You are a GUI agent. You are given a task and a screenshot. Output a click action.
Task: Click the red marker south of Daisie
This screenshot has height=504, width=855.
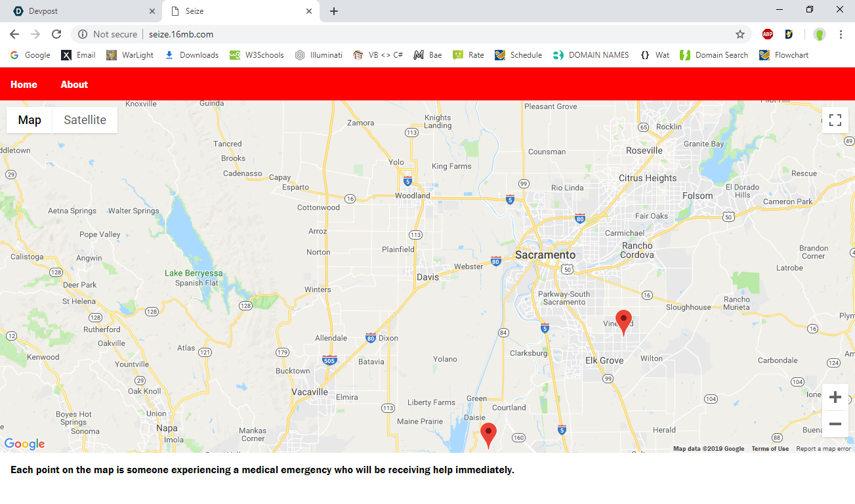coord(488,434)
